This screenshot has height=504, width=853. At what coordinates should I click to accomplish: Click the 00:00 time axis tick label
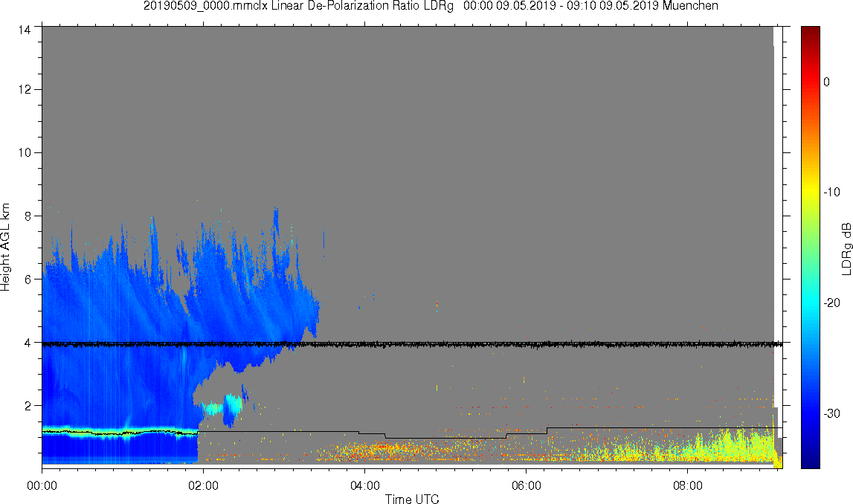tap(42, 485)
